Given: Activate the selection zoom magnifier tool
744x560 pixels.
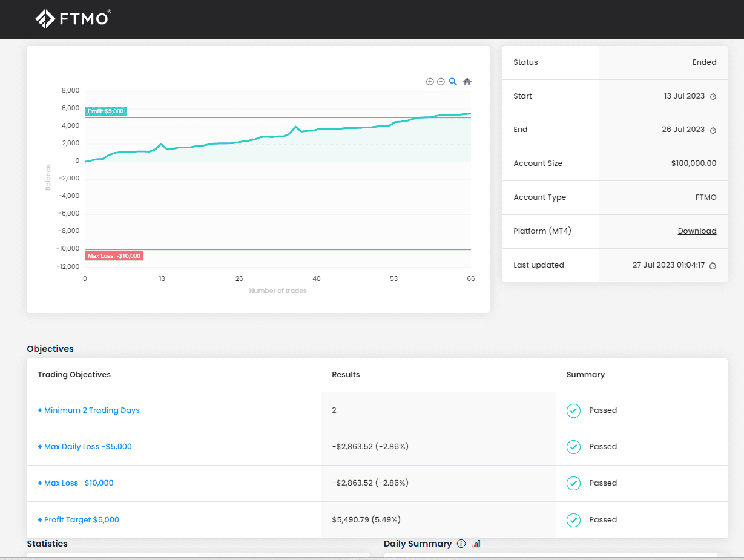Looking at the screenshot, I should coord(453,82).
